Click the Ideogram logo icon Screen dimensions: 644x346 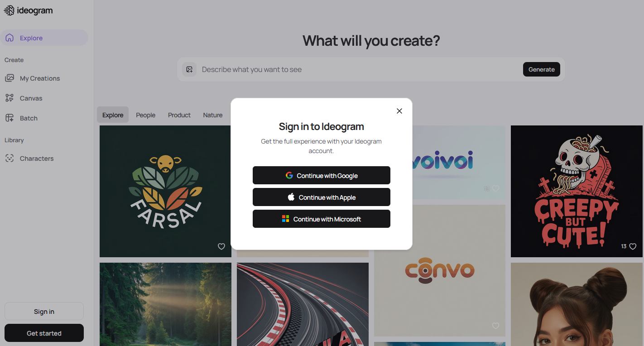pos(9,10)
